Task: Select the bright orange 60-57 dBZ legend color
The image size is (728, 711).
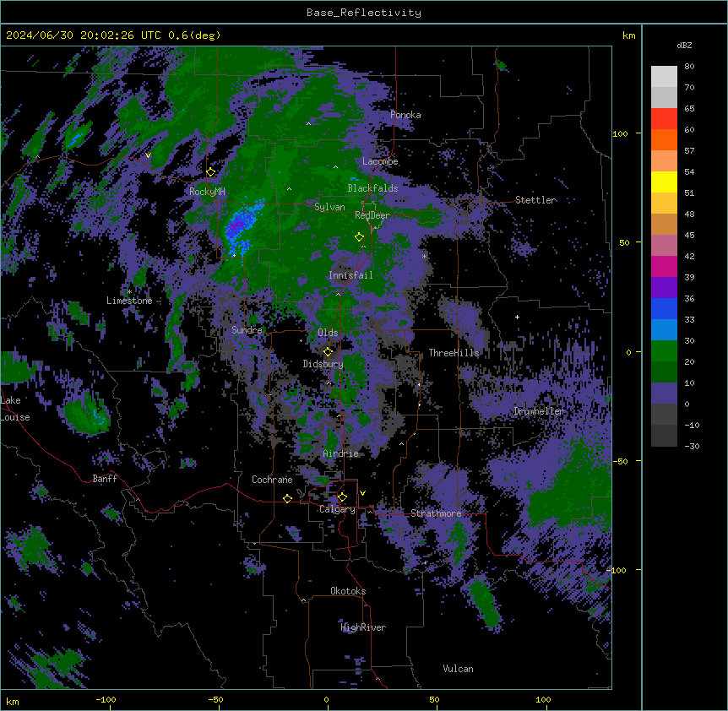Action: [664, 139]
